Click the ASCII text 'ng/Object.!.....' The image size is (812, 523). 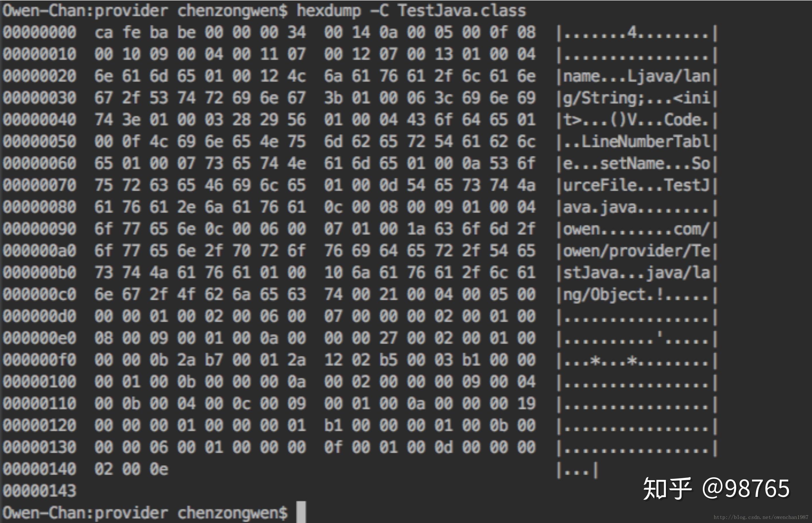637,295
